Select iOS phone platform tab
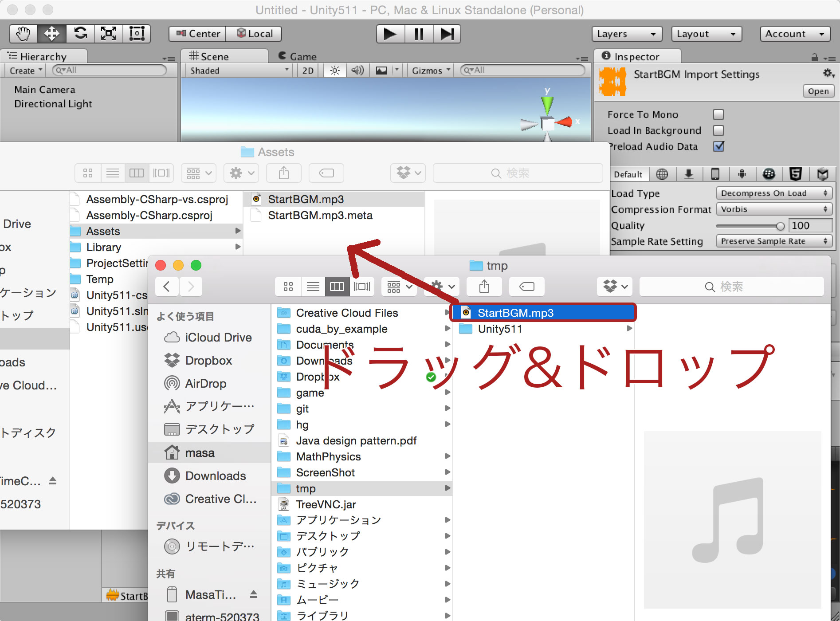840x621 pixels. coord(715,174)
